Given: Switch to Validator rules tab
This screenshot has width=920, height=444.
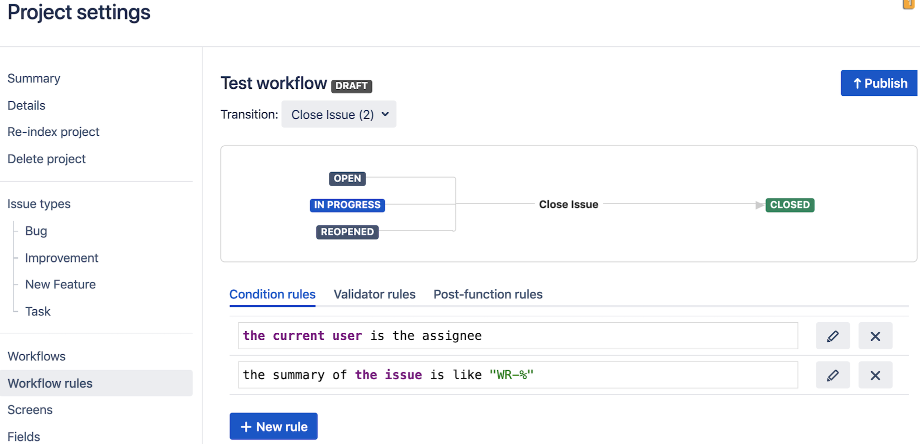Looking at the screenshot, I should (374, 294).
